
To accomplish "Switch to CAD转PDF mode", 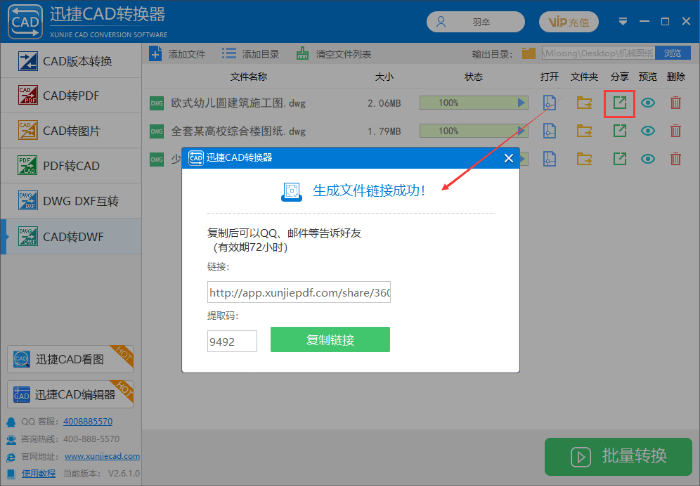I will click(71, 96).
